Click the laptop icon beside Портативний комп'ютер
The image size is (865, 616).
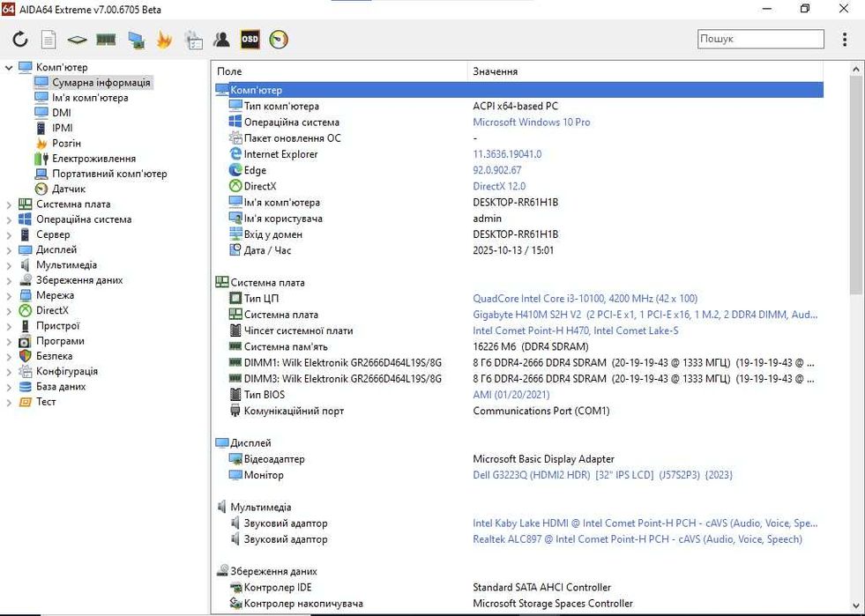pyautogui.click(x=41, y=174)
